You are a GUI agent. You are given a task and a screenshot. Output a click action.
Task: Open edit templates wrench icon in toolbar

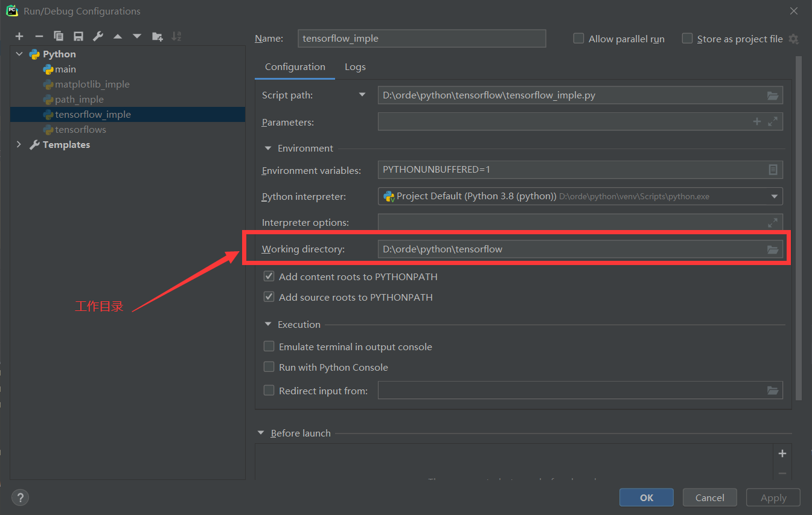(98, 36)
